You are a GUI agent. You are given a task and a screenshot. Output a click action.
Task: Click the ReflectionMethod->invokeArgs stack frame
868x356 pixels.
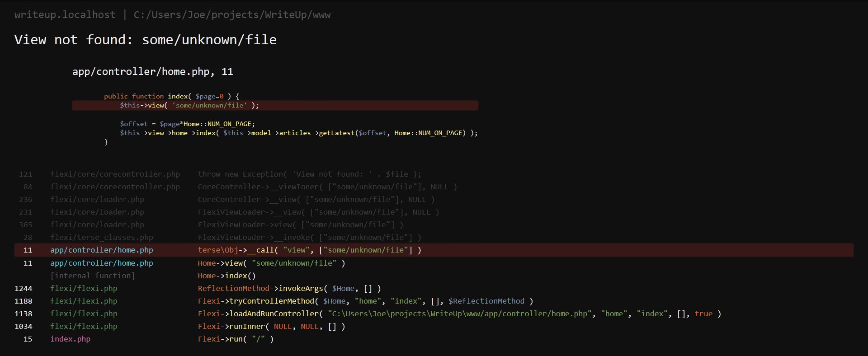coord(434,288)
